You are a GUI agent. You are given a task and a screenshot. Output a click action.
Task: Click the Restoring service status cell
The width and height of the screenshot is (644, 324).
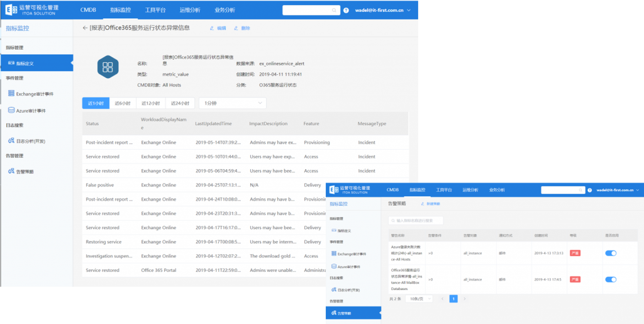click(104, 242)
